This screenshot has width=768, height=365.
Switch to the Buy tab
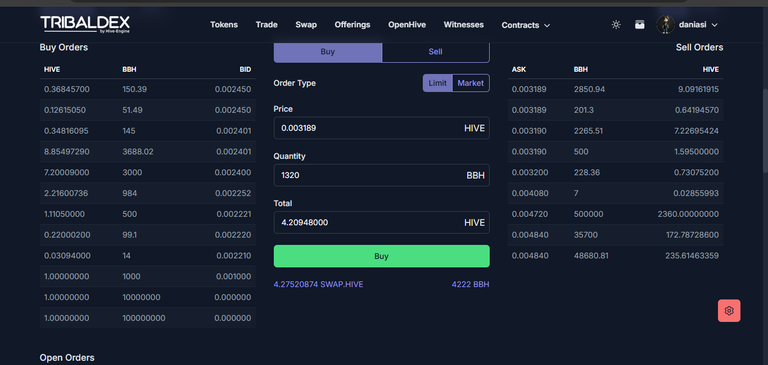(328, 52)
